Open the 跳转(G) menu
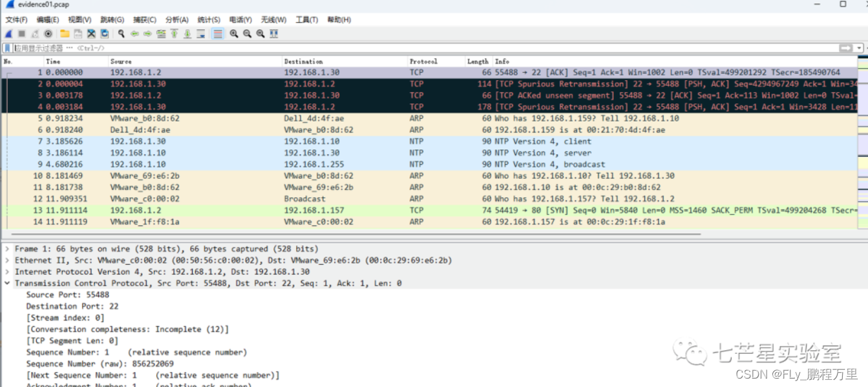Image resolution: width=868 pixels, height=387 pixels. [x=112, y=20]
